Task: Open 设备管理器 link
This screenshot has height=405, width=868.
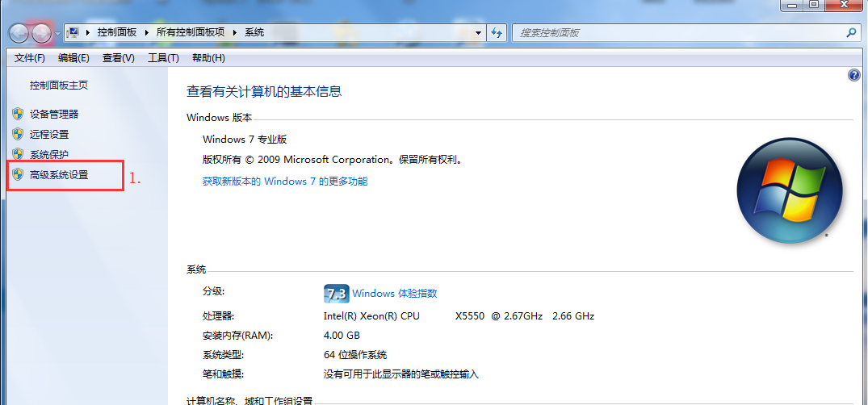Action: pyautogui.click(x=54, y=114)
